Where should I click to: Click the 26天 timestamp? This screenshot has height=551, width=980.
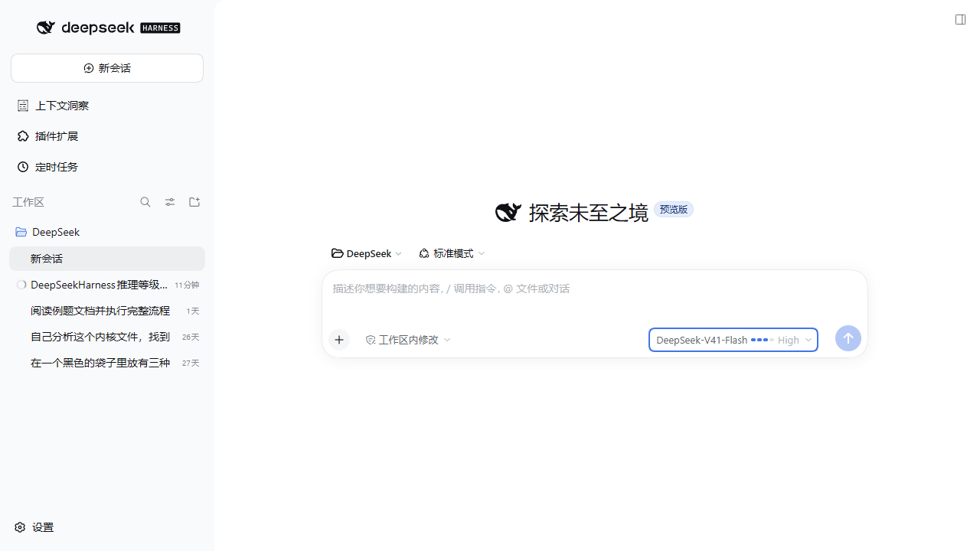pyautogui.click(x=191, y=337)
